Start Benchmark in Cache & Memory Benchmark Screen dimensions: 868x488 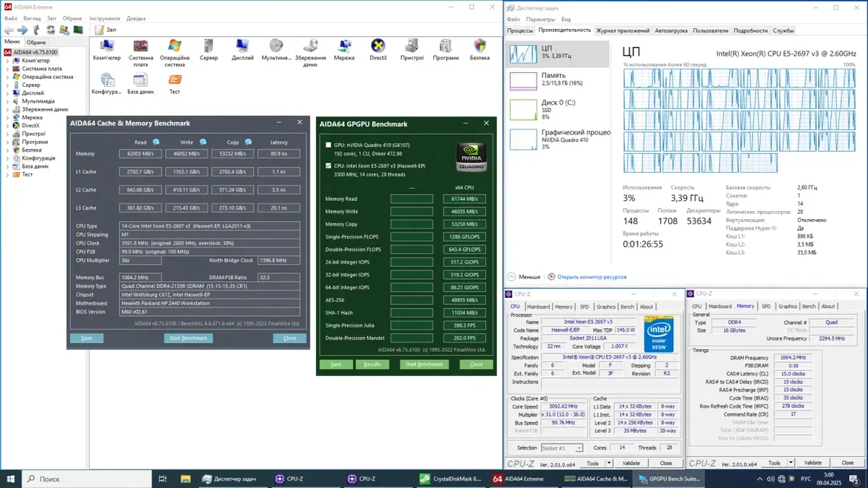pyautogui.click(x=188, y=338)
